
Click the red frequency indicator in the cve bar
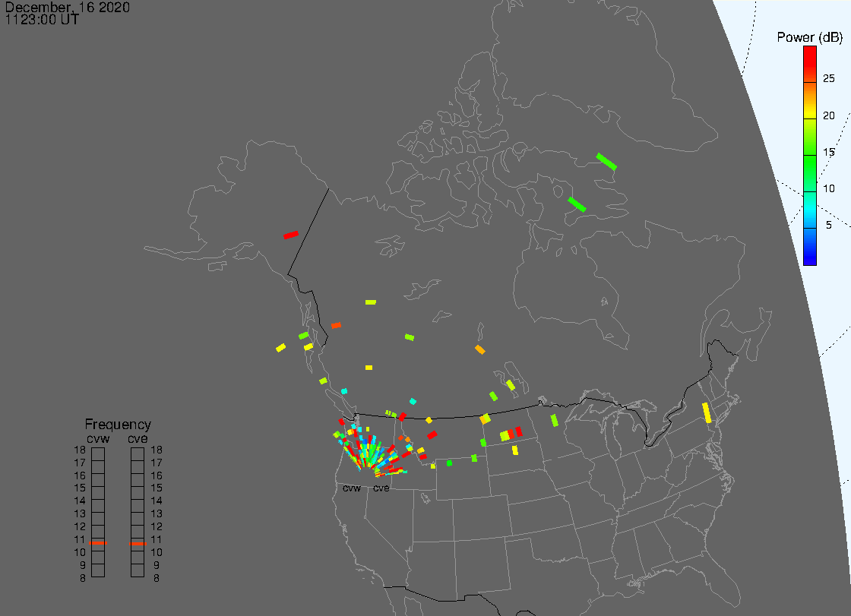(138, 543)
